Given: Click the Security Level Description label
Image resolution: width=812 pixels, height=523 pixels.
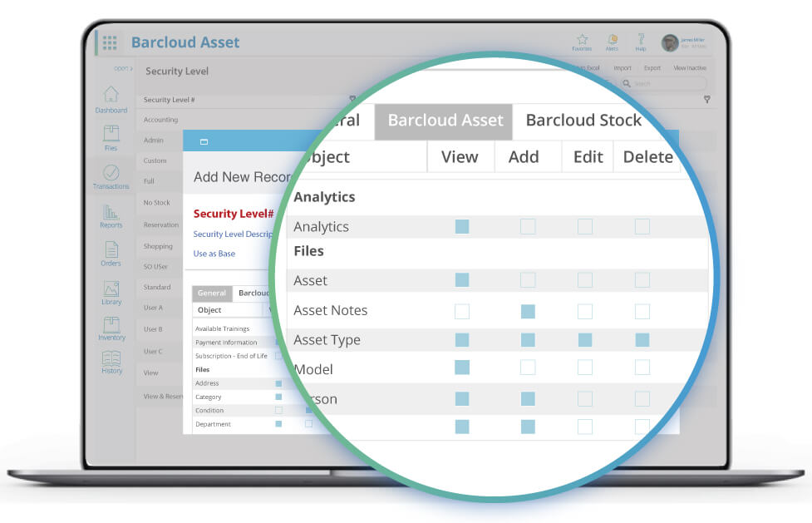Looking at the screenshot, I should [233, 234].
